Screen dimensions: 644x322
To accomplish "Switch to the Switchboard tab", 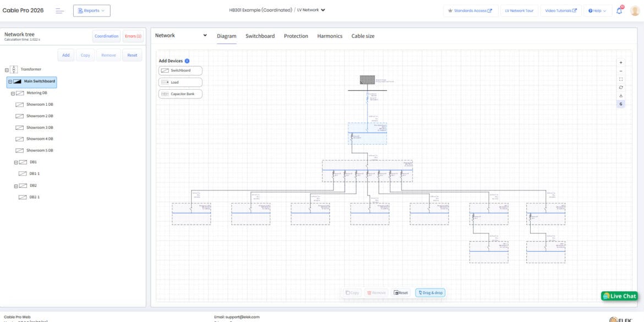I will point(260,36).
